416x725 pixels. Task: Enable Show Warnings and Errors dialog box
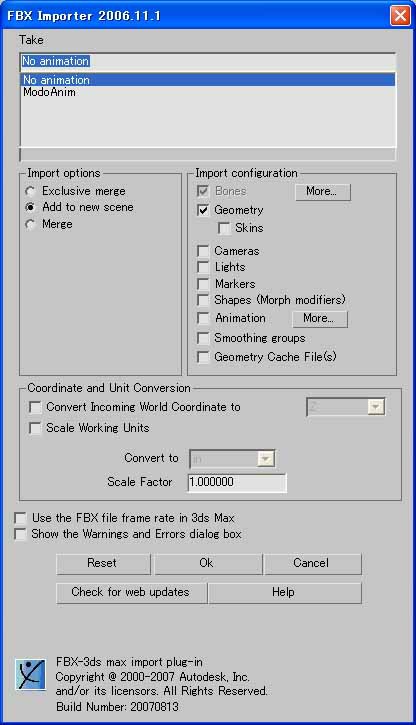coord(21,534)
